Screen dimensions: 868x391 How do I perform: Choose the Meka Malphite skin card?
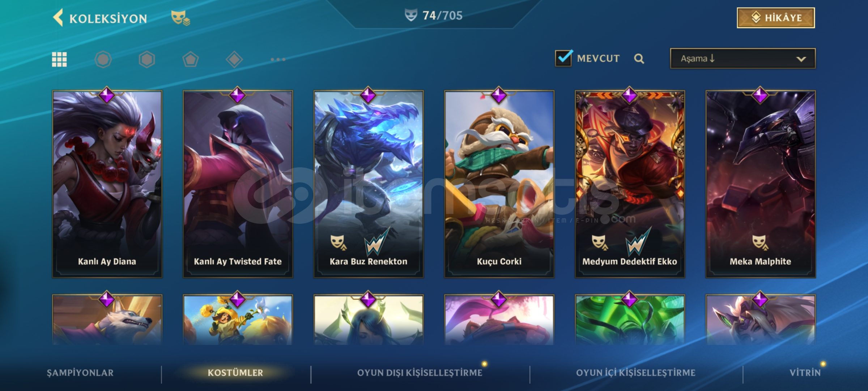(x=761, y=184)
